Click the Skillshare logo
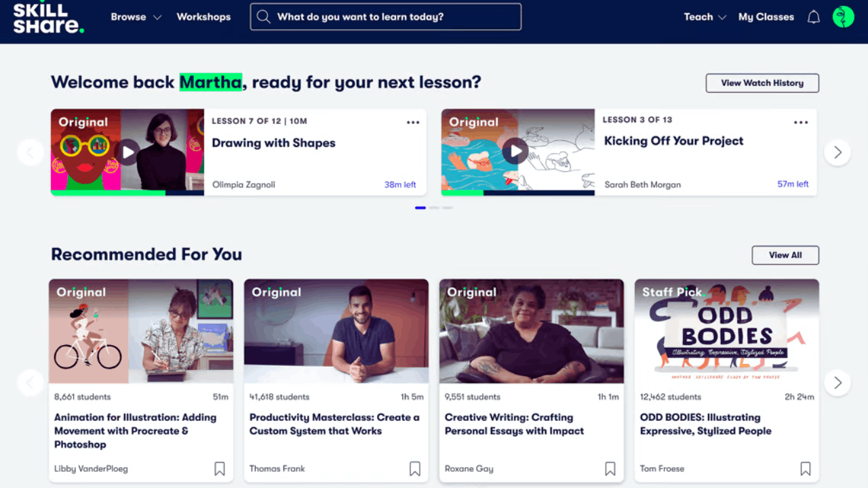Screen dimensions: 868x488 click(x=49, y=18)
